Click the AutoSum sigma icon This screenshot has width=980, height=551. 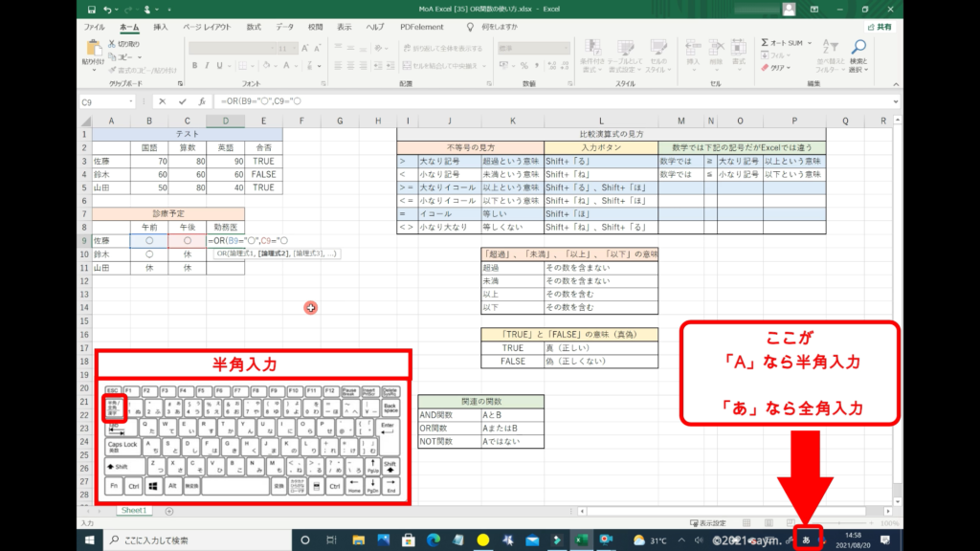click(765, 43)
